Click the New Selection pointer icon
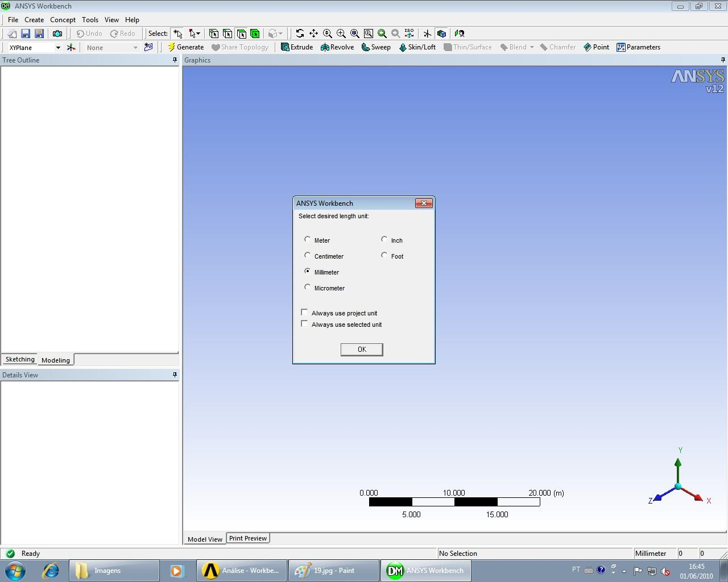728x582 pixels. [x=178, y=34]
